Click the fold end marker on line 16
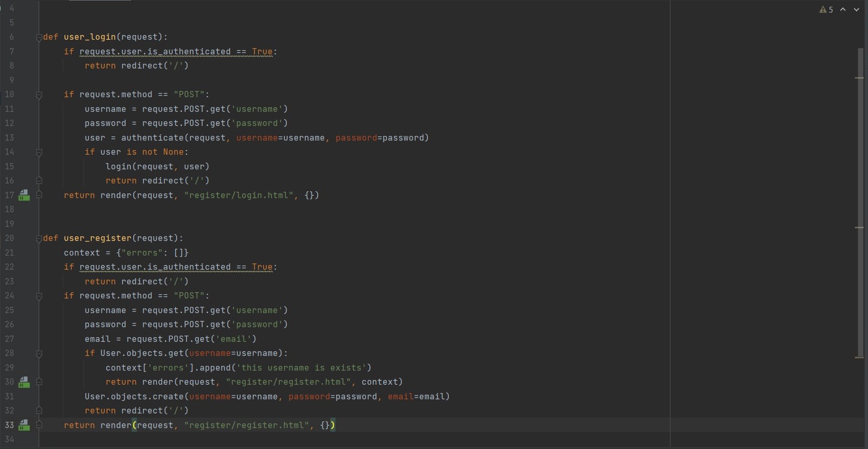868x449 pixels. tap(39, 181)
